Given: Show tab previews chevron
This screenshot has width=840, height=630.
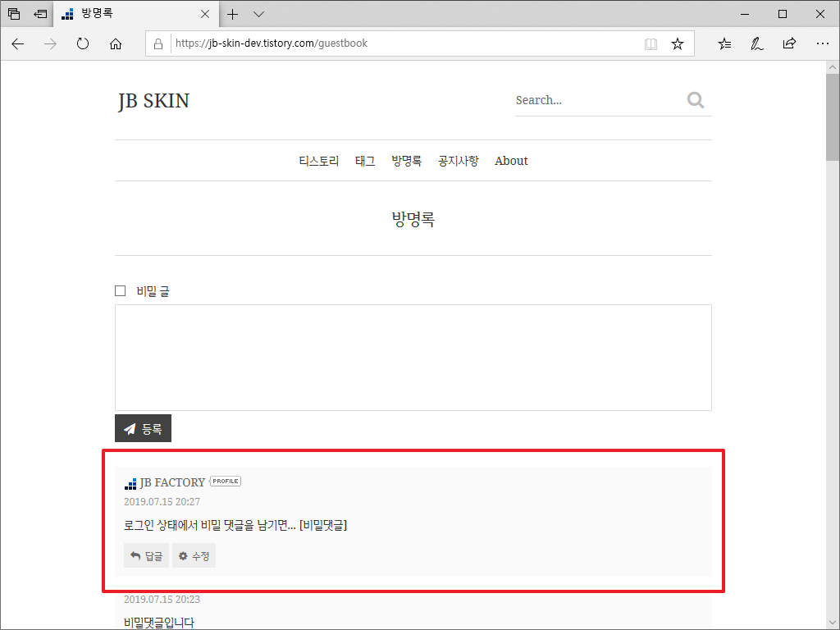Looking at the screenshot, I should (x=258, y=15).
